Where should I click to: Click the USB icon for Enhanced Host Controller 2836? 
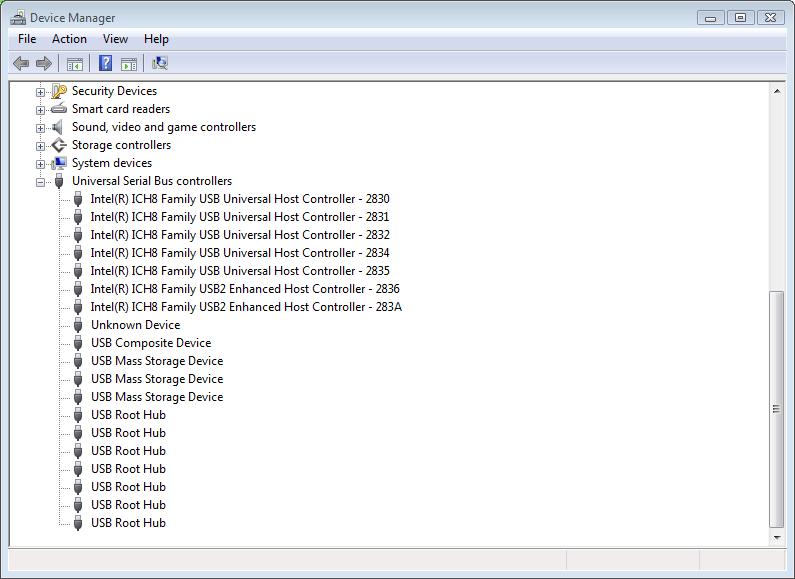tap(78, 289)
